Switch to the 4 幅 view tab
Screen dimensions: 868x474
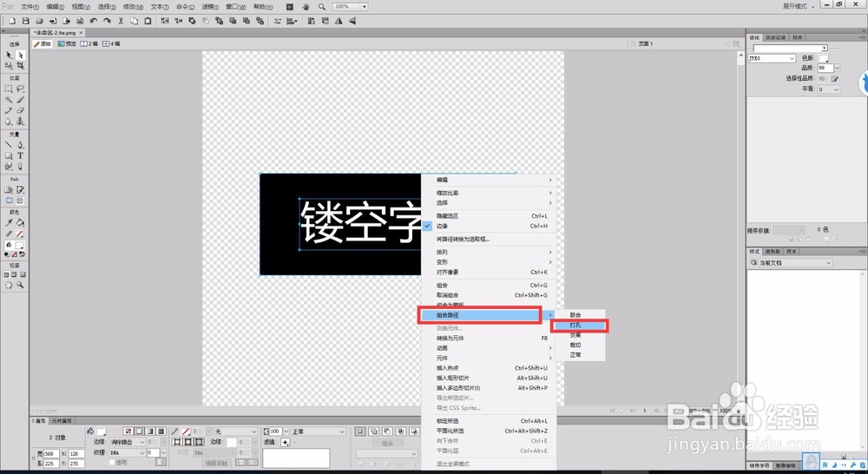(x=111, y=43)
